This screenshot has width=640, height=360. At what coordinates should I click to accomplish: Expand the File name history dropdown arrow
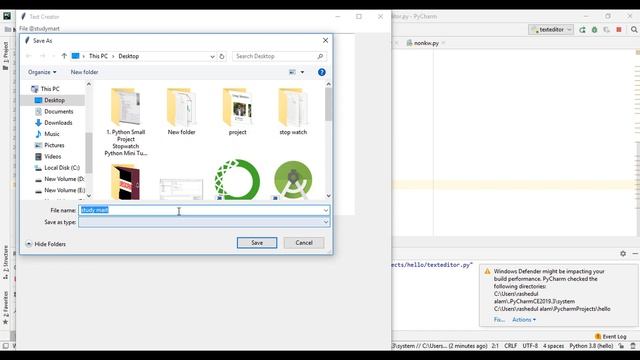pos(326,211)
